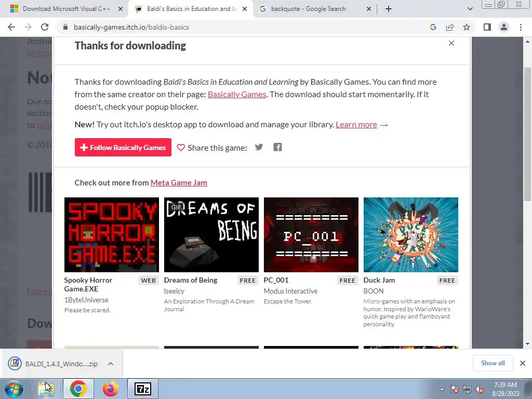Click the muted volume tray icon
The height and width of the screenshot is (399, 532).
tap(480, 390)
